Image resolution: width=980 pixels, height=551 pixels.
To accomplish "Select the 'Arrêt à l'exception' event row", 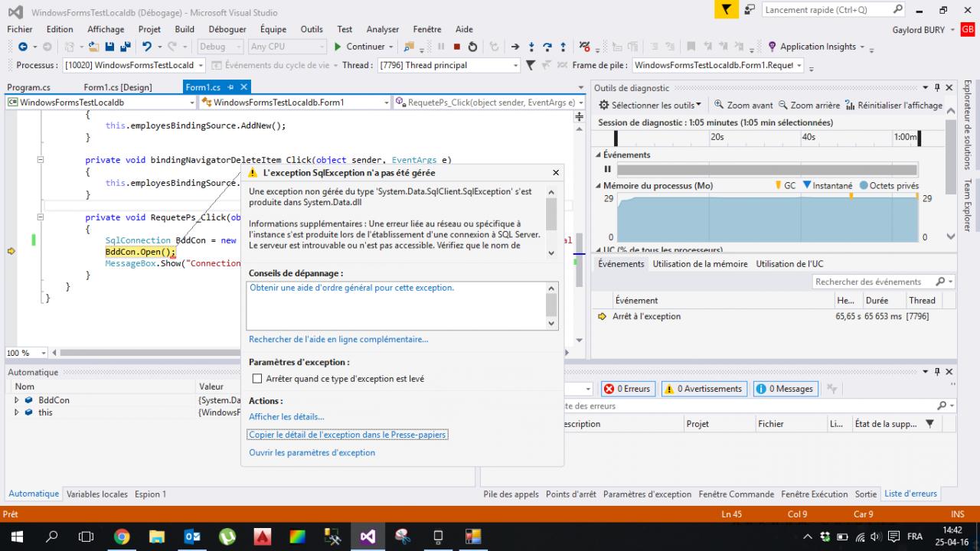I will 773,316.
